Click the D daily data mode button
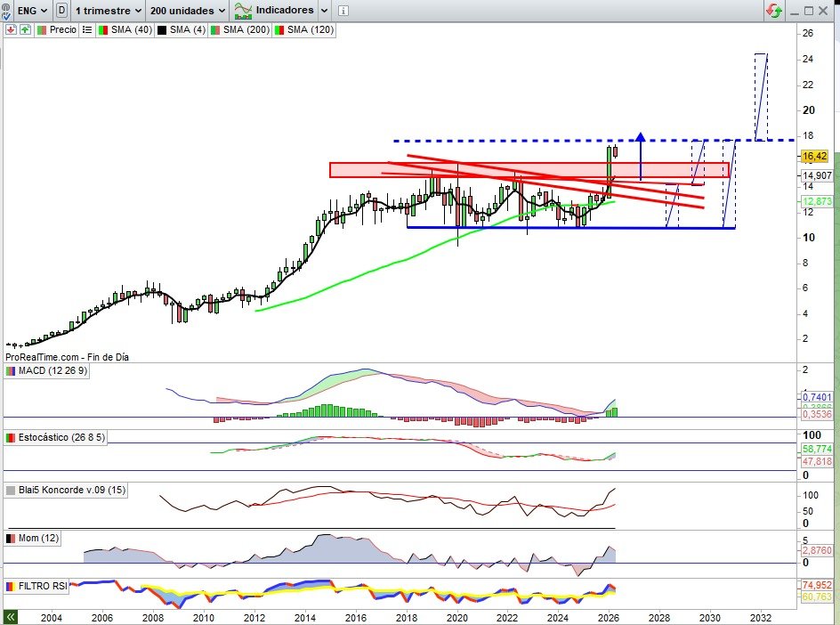The height and width of the screenshot is (625, 840). [61, 10]
